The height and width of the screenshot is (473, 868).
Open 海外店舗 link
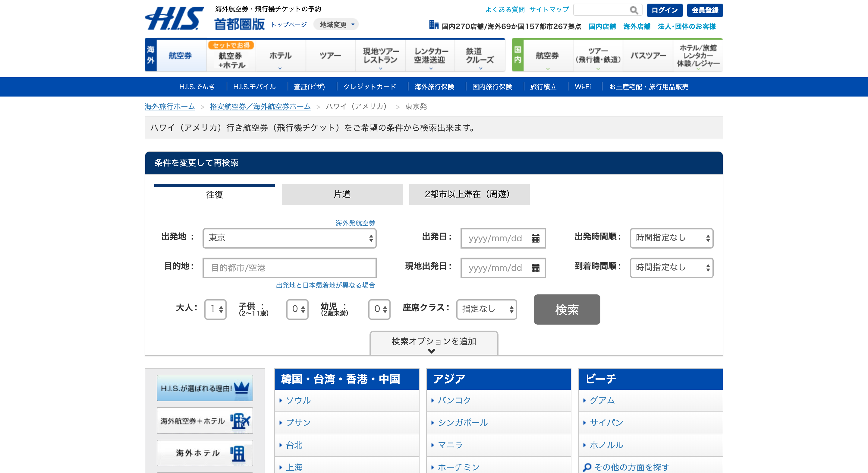pos(637,26)
